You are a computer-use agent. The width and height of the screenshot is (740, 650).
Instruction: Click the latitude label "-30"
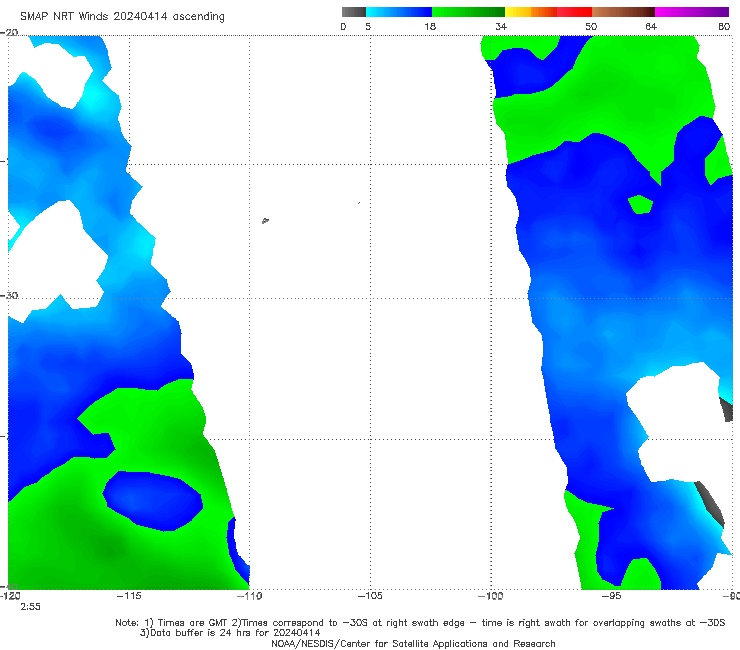click(x=9, y=295)
